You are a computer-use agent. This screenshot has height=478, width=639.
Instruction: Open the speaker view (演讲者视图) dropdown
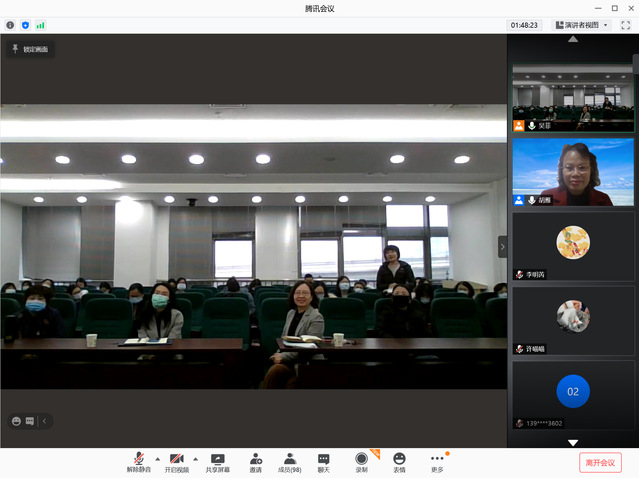(581, 25)
